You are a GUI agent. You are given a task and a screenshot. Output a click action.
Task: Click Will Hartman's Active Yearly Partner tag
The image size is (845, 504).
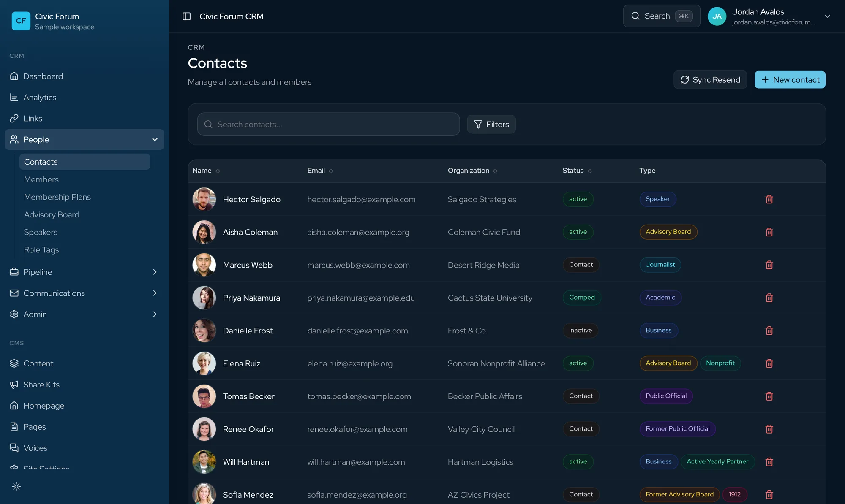[x=717, y=462]
